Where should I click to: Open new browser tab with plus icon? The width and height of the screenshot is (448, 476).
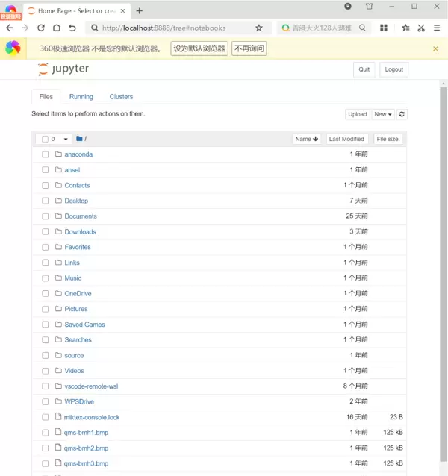tap(140, 10)
